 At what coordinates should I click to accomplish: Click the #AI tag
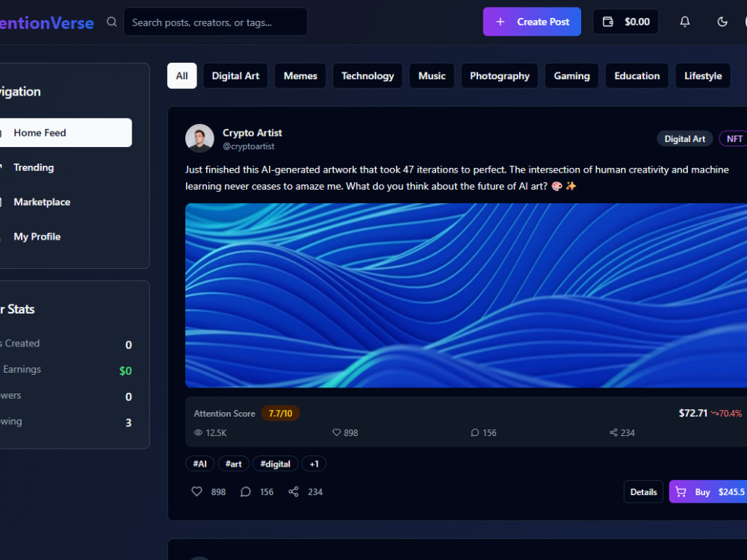pyautogui.click(x=199, y=464)
